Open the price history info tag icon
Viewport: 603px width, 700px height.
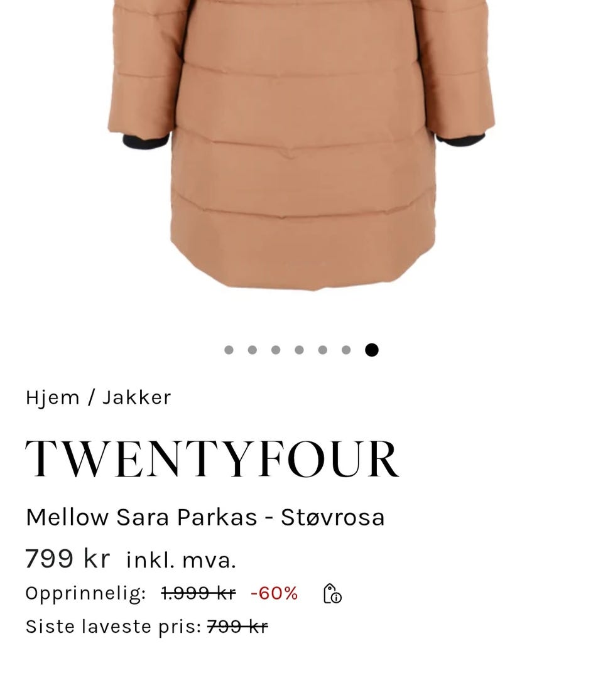tap(332, 594)
